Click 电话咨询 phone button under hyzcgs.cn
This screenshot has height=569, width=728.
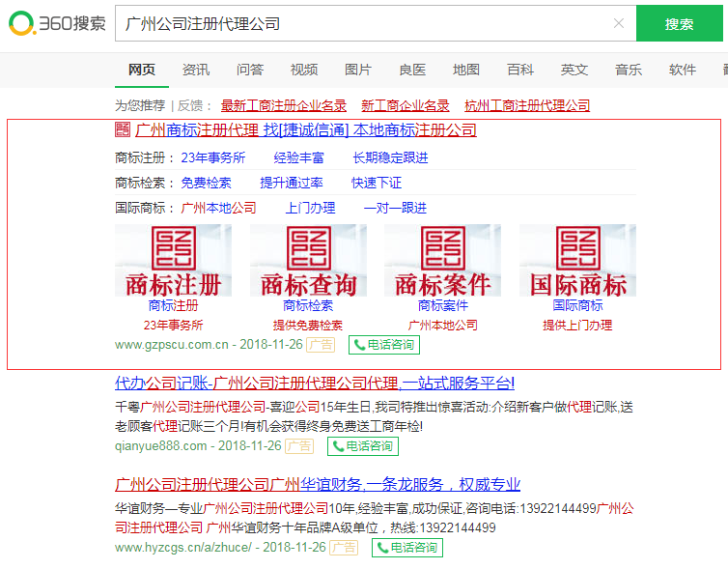click(x=406, y=548)
